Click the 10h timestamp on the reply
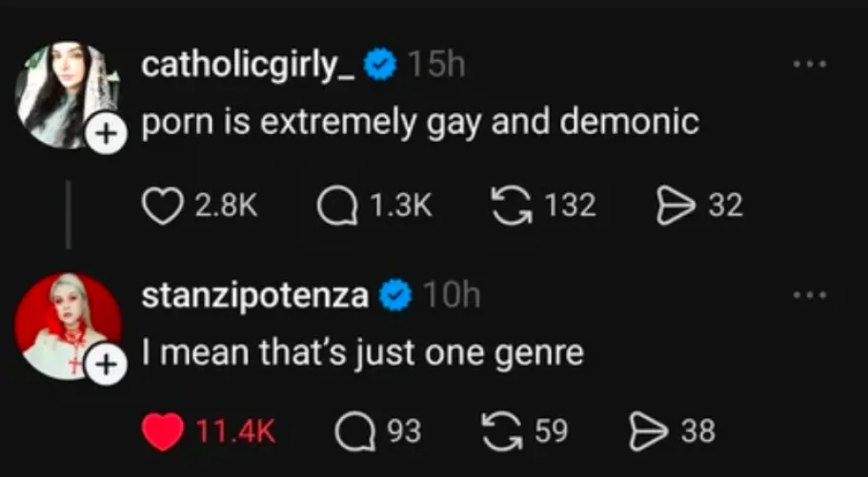The image size is (868, 477). coord(451,296)
